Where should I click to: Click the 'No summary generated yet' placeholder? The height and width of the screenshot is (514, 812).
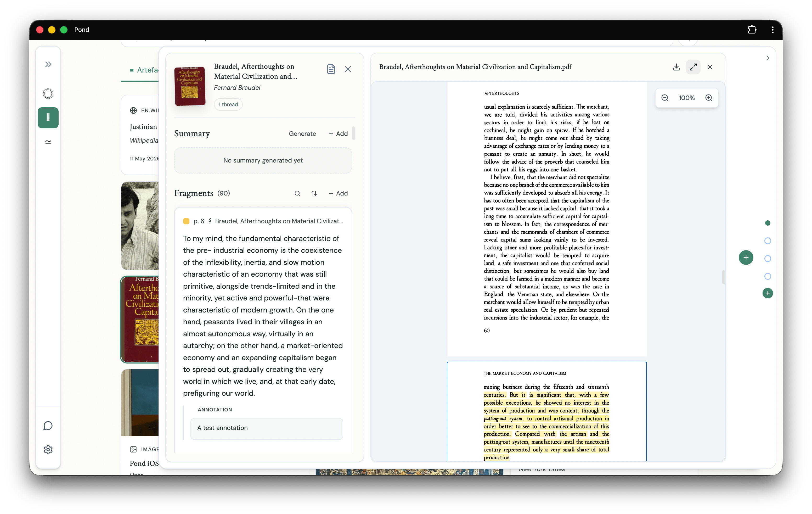click(x=263, y=160)
